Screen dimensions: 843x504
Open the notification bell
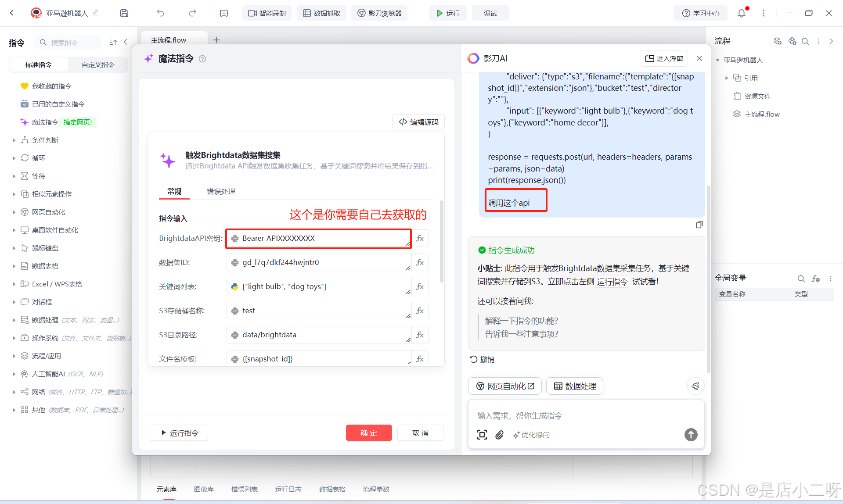pyautogui.click(x=741, y=13)
